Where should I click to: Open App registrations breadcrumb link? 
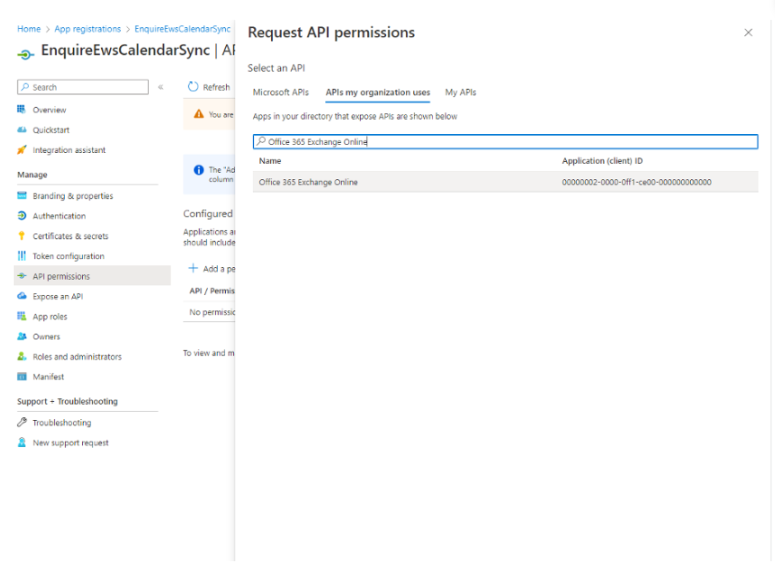87,29
